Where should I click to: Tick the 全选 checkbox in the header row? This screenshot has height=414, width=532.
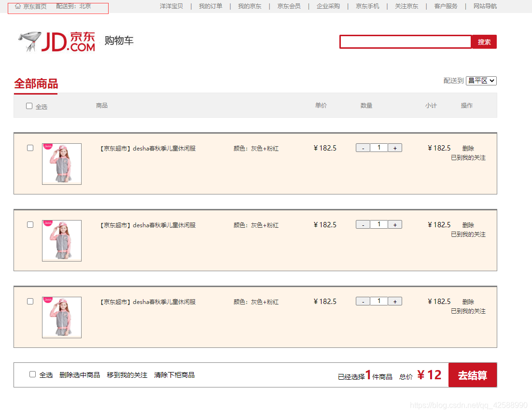29,106
